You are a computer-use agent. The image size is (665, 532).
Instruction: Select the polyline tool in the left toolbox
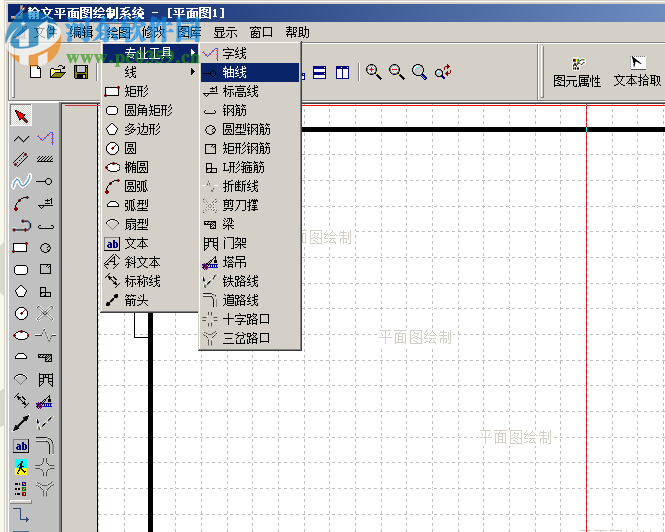(21, 138)
